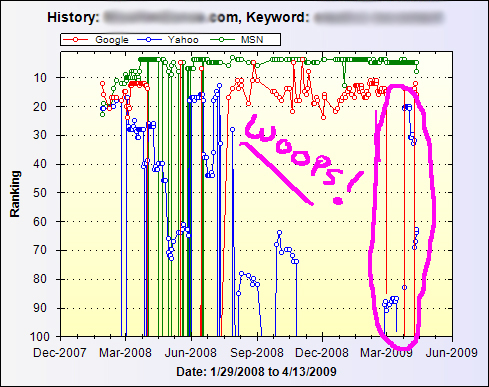Viewport: 489px width, 387px height.
Task: Click the Yahoo legend entry
Action: [x=168, y=40]
